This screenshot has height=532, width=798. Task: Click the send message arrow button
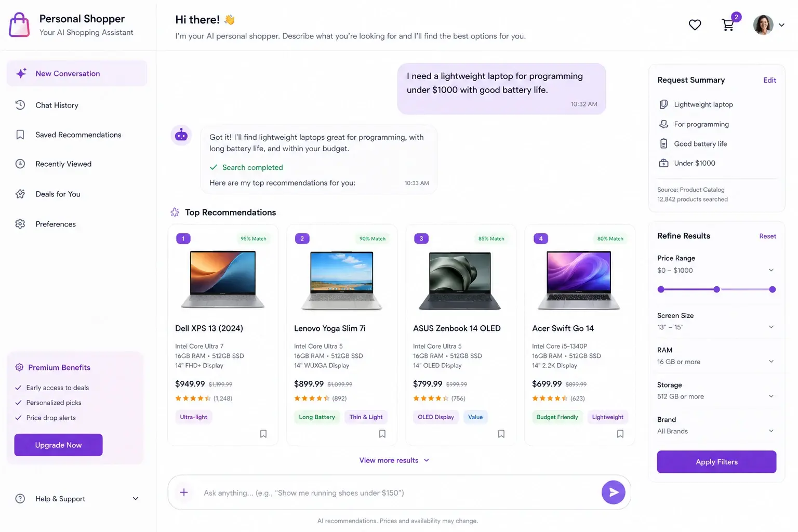pos(614,493)
